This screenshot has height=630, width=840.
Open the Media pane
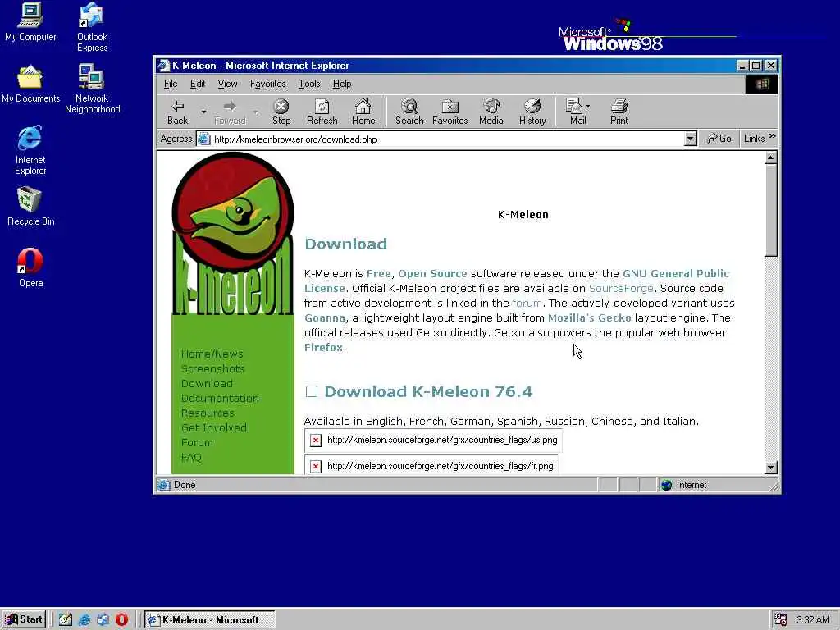coord(491,112)
